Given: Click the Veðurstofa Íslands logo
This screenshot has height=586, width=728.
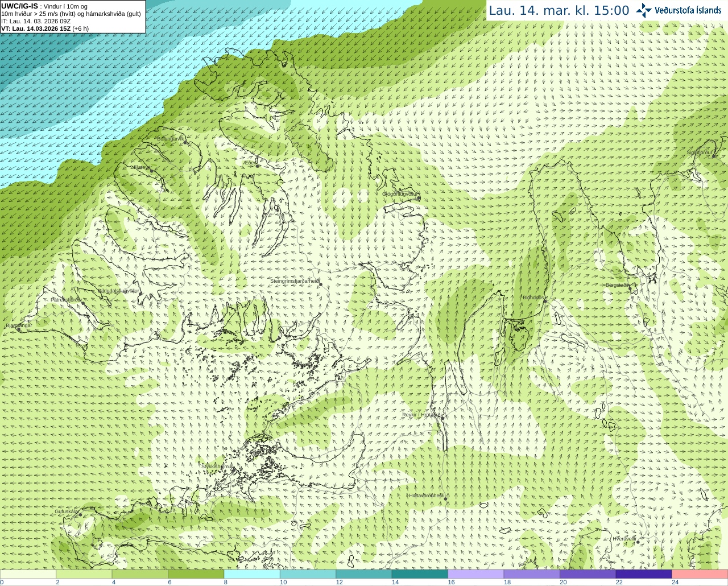Looking at the screenshot, I should [679, 10].
